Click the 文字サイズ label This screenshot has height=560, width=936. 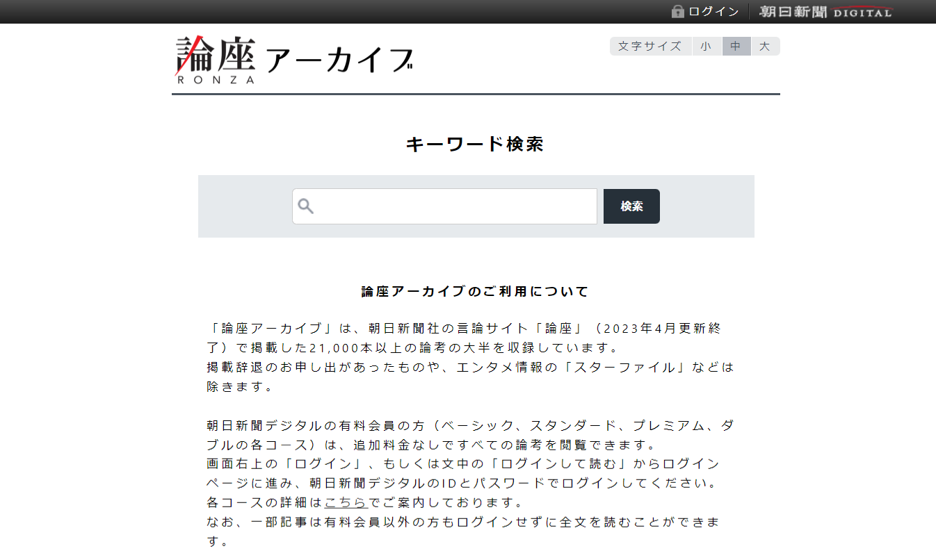click(650, 47)
